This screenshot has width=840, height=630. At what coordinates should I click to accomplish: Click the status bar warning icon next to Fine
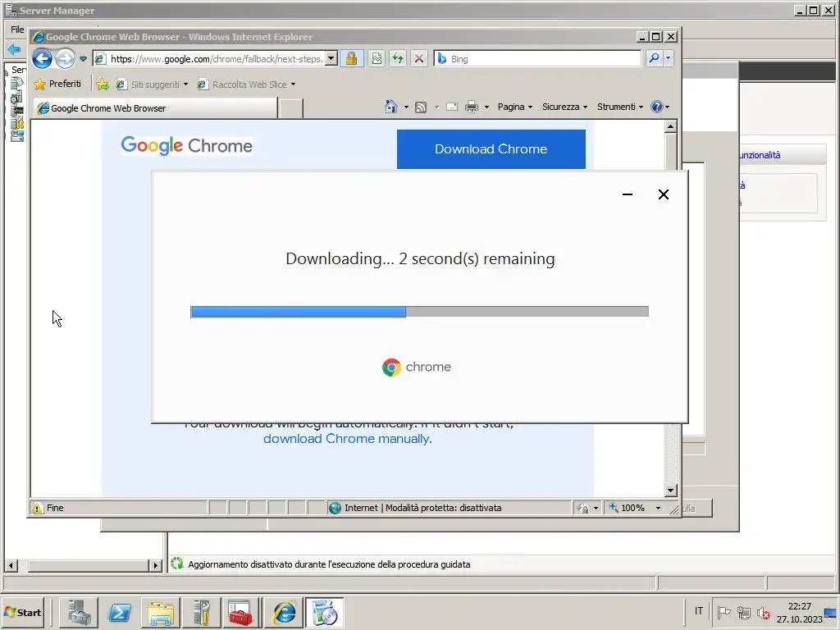pyautogui.click(x=38, y=508)
